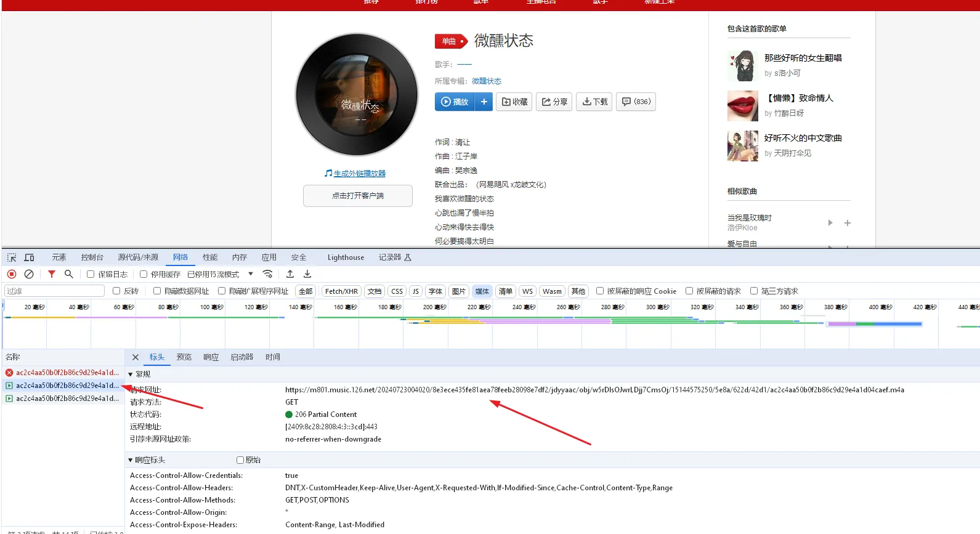Export HAR file download icon
This screenshot has height=534, width=980.
(307, 274)
